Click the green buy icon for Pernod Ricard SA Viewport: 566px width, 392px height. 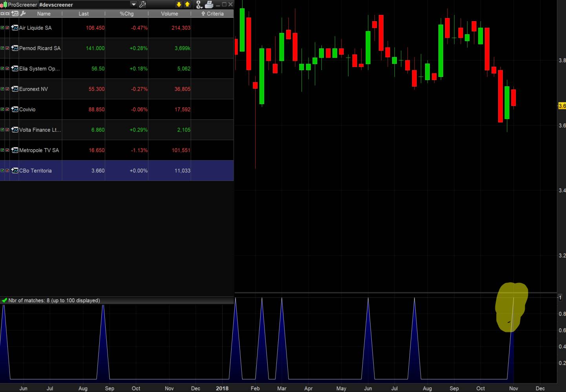tap(2, 48)
